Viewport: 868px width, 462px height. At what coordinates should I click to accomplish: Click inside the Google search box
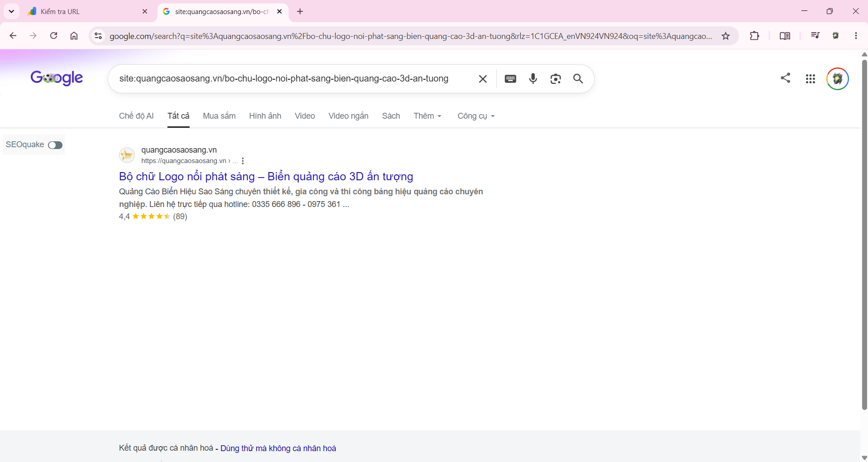tap(284, 79)
